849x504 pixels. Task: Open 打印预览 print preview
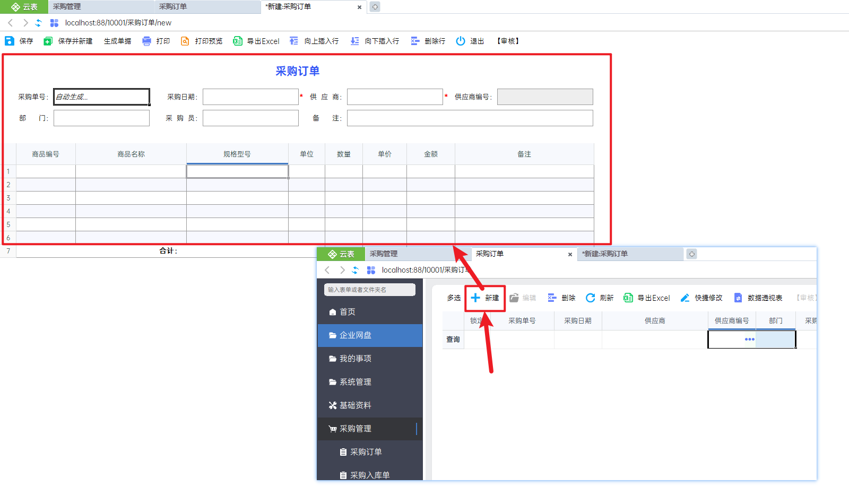[x=202, y=41]
